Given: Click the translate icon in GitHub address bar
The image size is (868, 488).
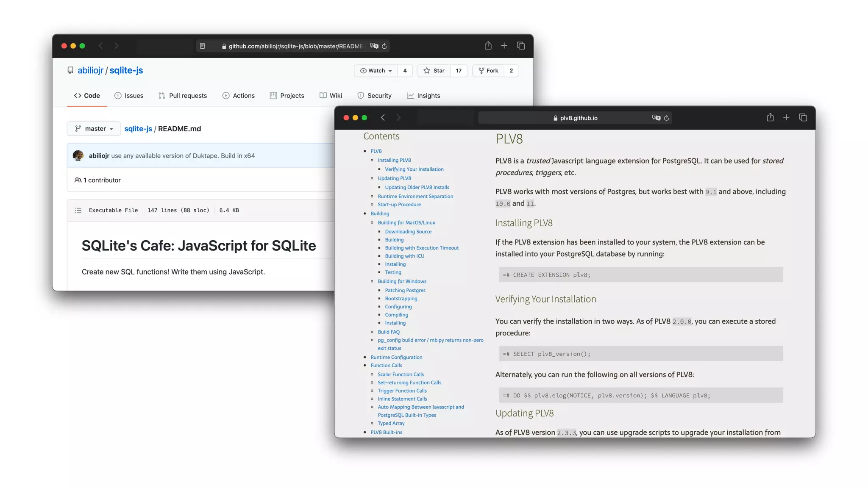Looking at the screenshot, I should pyautogui.click(x=374, y=46).
